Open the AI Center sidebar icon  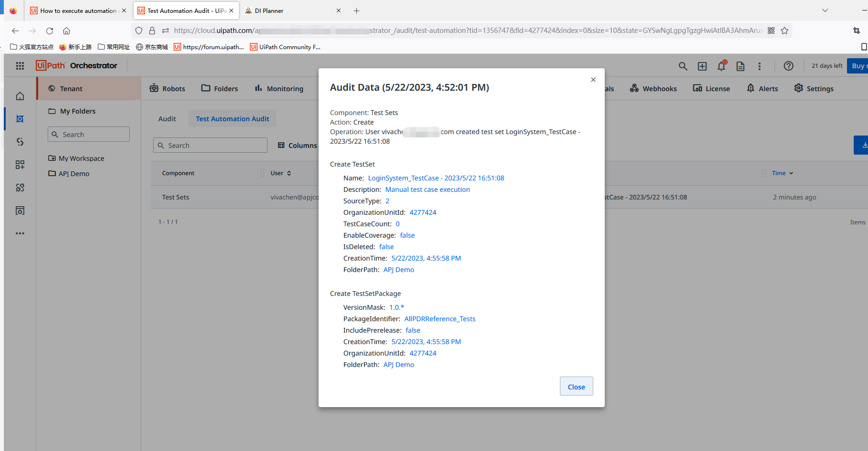coord(20,188)
